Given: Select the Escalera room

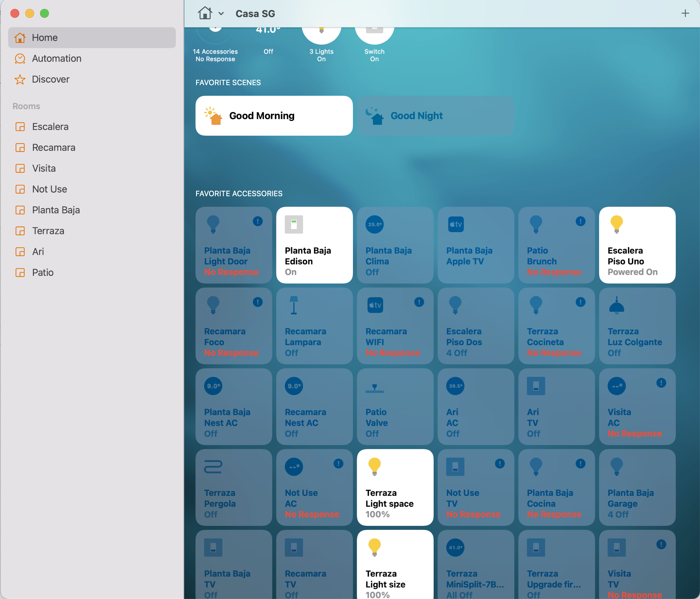Looking at the screenshot, I should click(92, 127).
